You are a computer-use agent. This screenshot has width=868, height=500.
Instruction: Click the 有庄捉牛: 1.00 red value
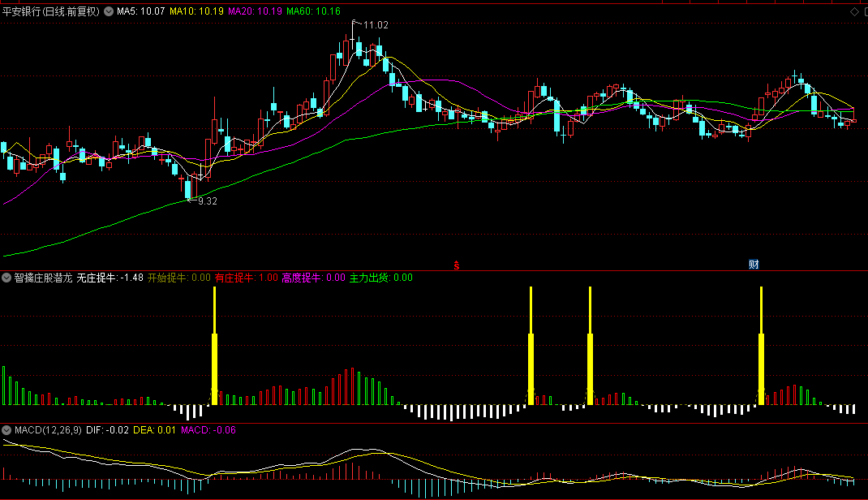click(247, 278)
